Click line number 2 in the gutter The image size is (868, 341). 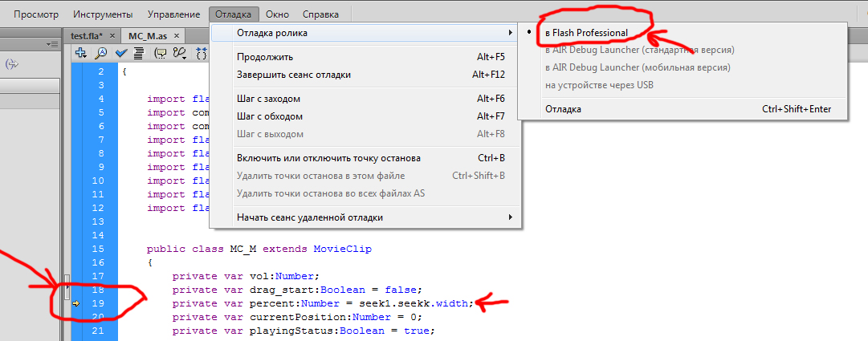100,72
